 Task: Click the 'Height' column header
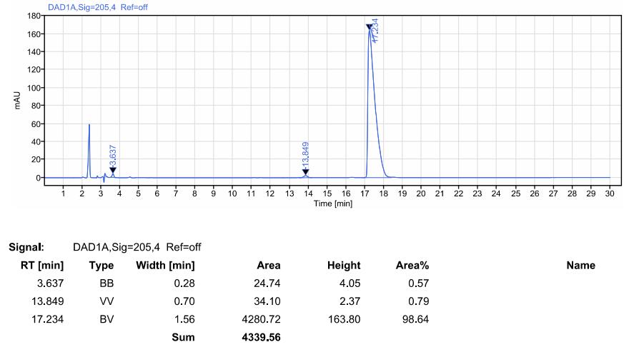click(343, 266)
